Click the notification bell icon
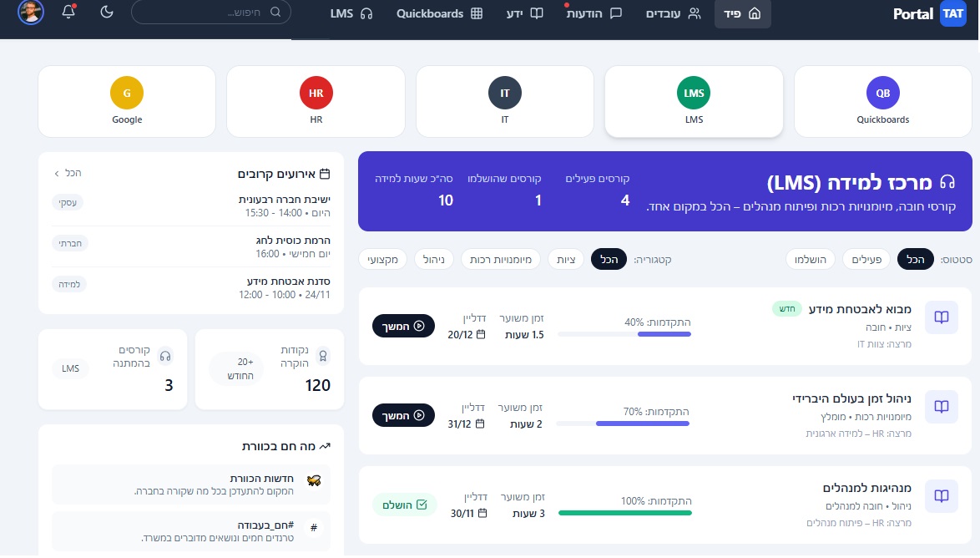 (x=68, y=13)
